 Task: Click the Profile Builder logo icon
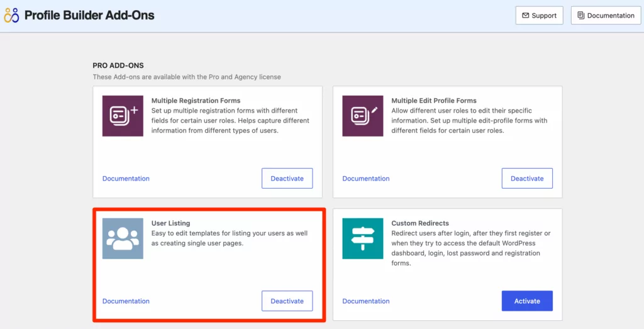click(11, 15)
